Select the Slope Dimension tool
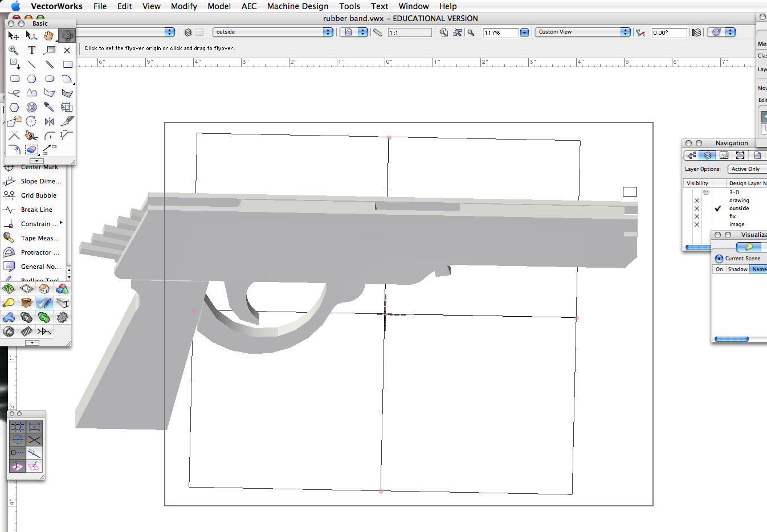This screenshot has height=532, width=767. pos(33,181)
